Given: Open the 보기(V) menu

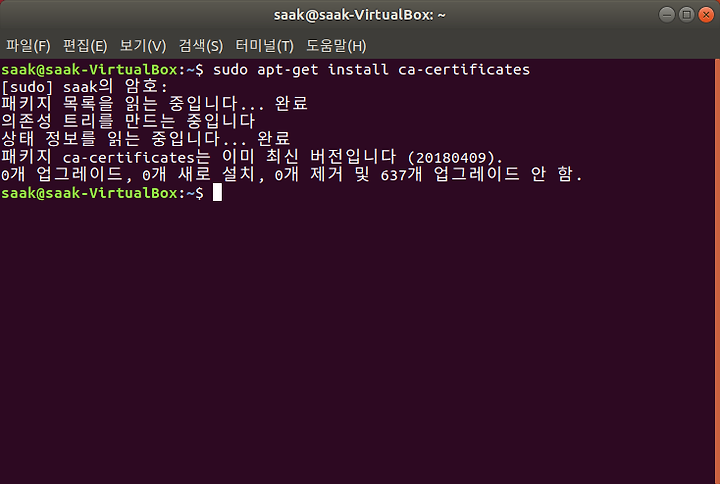Looking at the screenshot, I should click(x=143, y=45).
